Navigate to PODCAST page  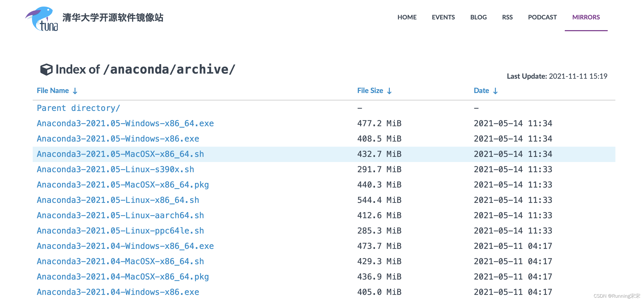[542, 17]
